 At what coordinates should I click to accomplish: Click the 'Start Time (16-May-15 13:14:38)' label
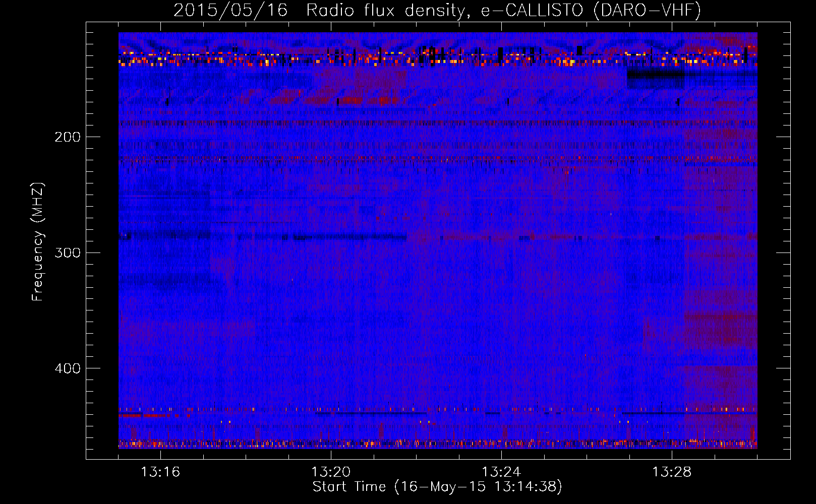(x=437, y=487)
